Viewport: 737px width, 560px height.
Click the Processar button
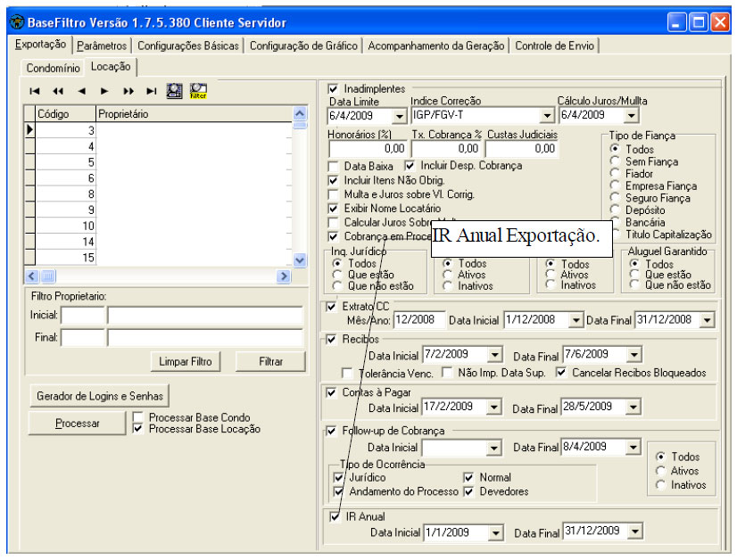pos(78,424)
